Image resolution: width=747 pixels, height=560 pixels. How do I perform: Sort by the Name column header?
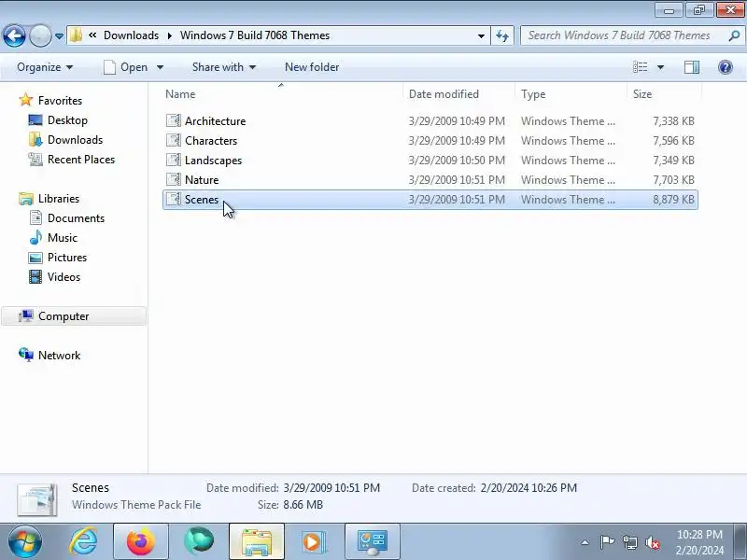tap(282, 94)
